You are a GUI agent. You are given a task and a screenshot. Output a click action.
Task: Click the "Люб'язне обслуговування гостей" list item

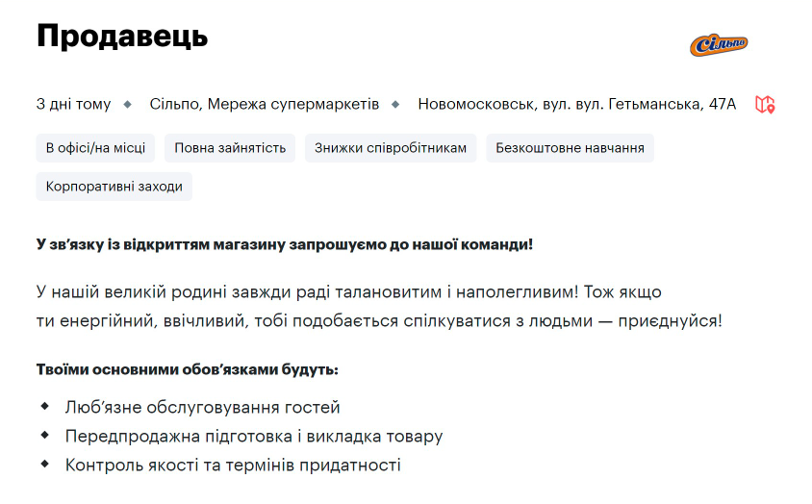(202, 408)
